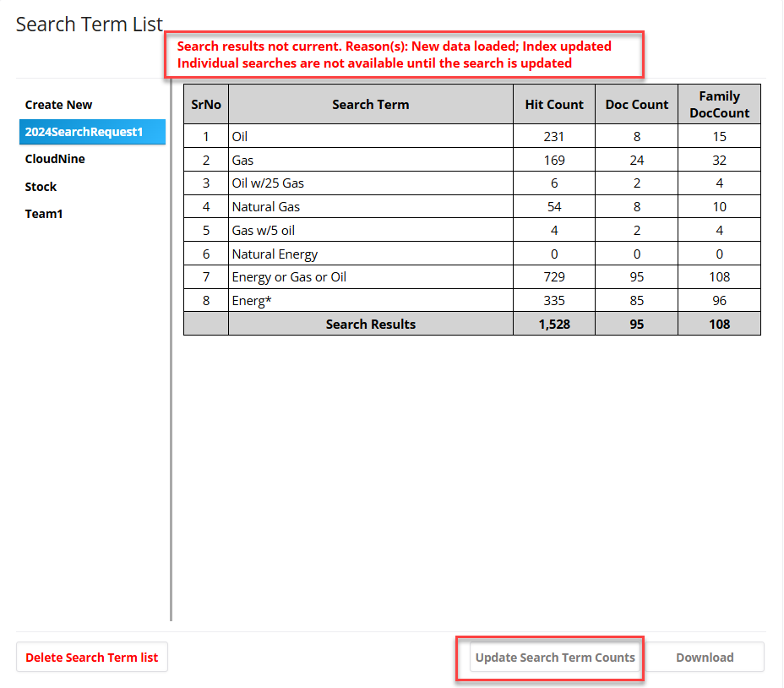Viewport: 784px width, 688px height.
Task: Click Create New to start a list
Action: click(x=58, y=105)
